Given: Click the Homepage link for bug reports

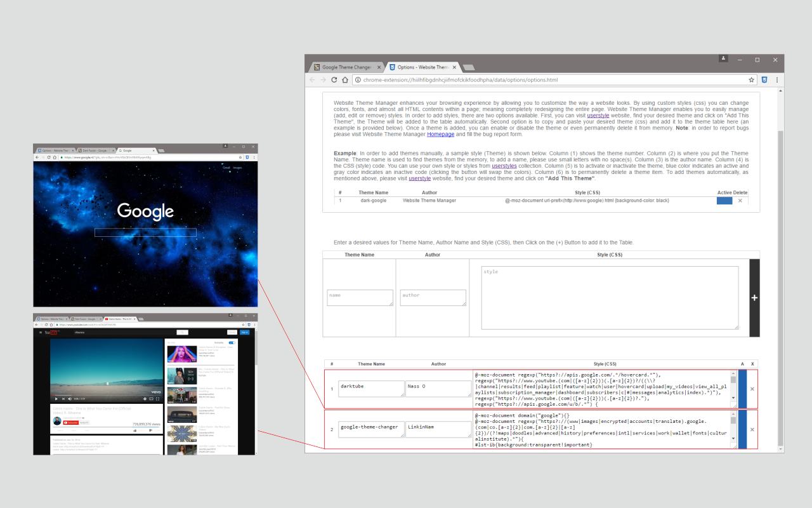Looking at the screenshot, I should [x=440, y=134].
